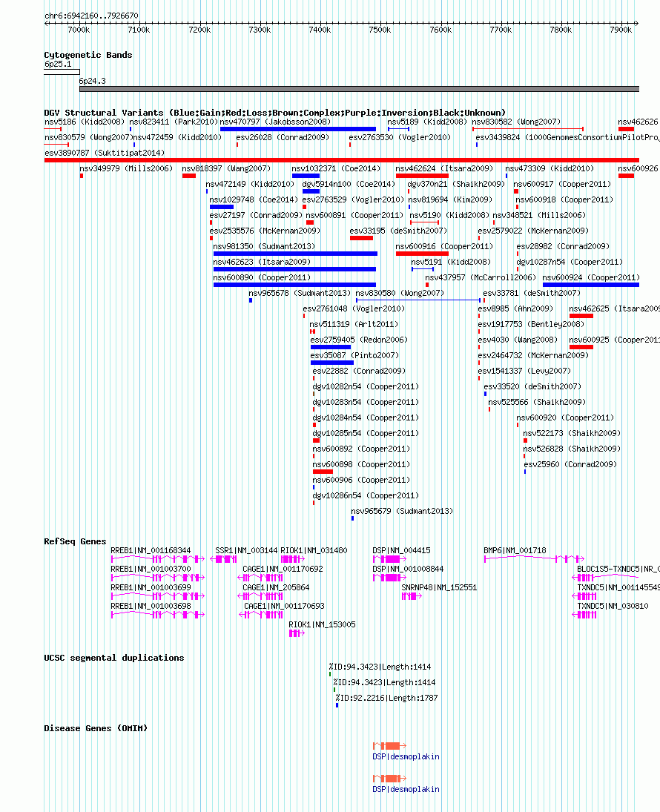Open variant nsv437957 (McCarroll2006)
This screenshot has width=660, height=812.
481,277
